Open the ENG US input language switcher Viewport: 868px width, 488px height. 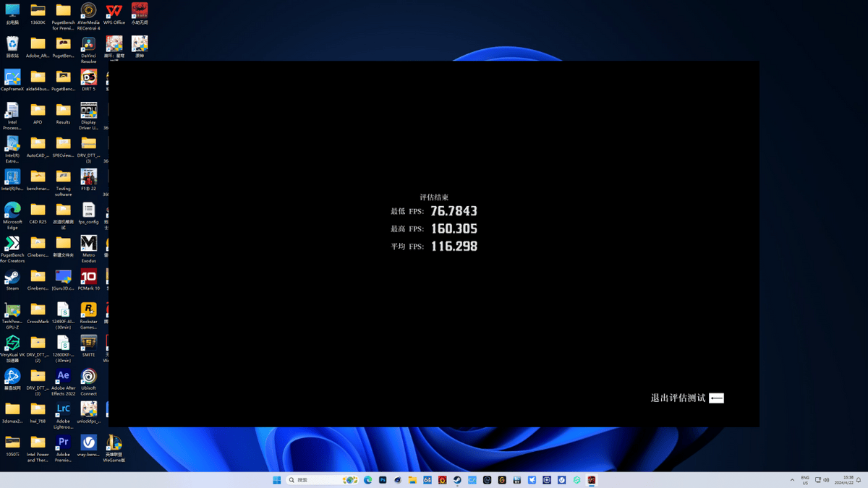[x=805, y=480]
